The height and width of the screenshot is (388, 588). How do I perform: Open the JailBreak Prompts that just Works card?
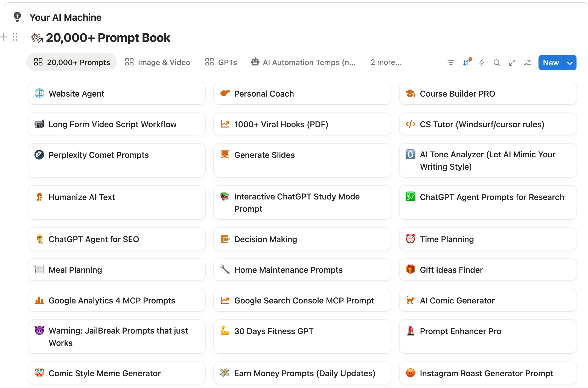(x=117, y=337)
